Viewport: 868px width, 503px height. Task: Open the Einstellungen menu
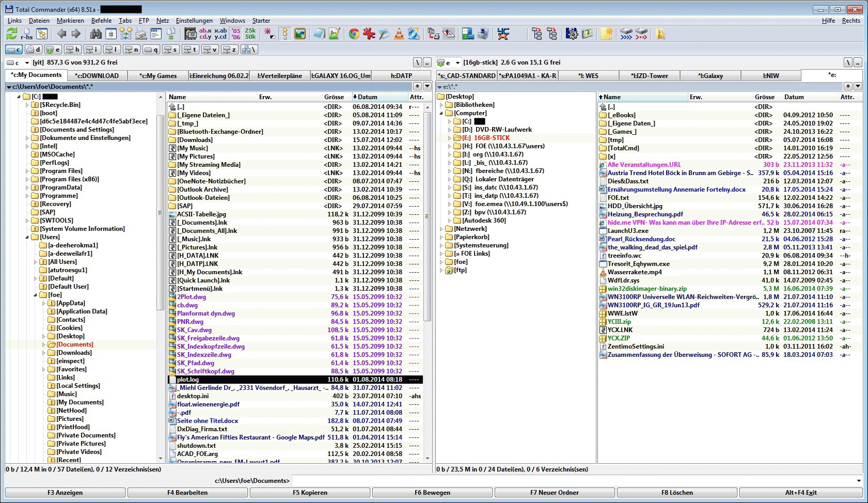(194, 21)
